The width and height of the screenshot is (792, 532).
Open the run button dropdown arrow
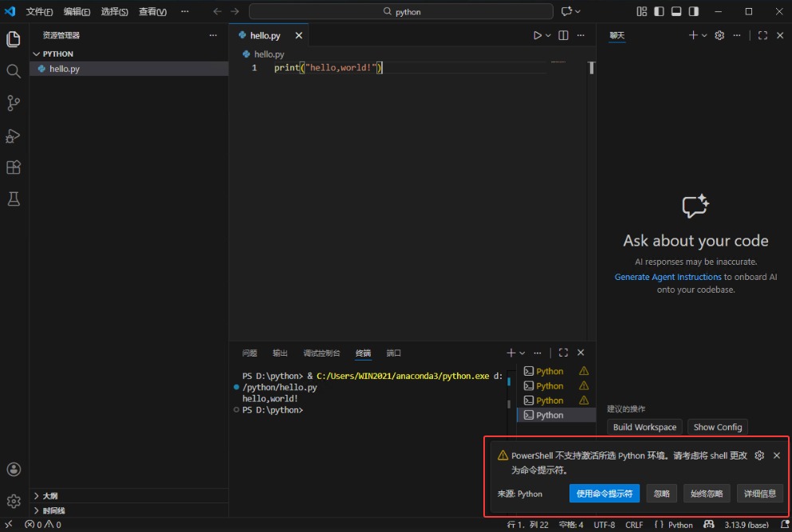pyautogui.click(x=548, y=35)
